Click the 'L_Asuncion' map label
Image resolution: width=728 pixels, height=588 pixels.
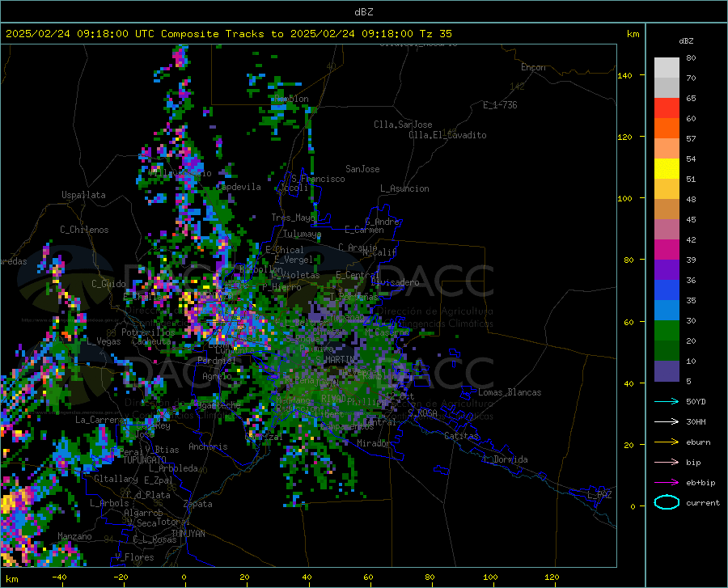click(x=404, y=188)
